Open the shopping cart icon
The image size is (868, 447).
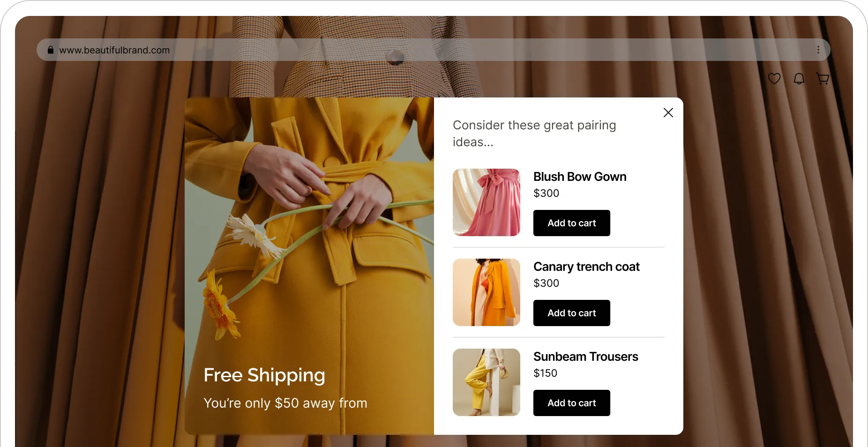coord(823,79)
